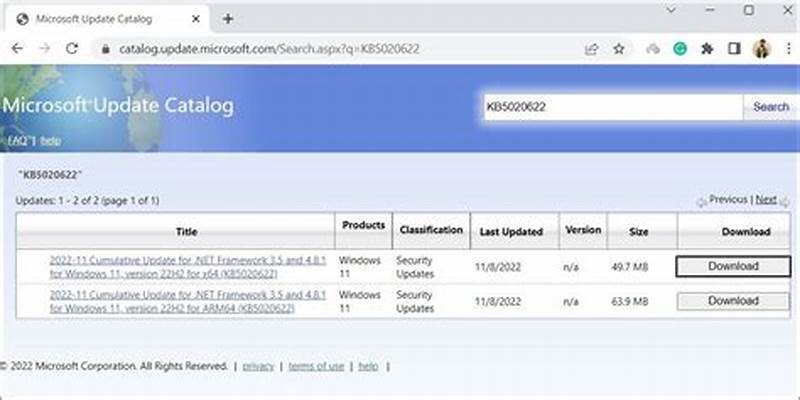Open the help link in the header
Image resolution: width=800 pixels, height=400 pixels.
[x=51, y=141]
